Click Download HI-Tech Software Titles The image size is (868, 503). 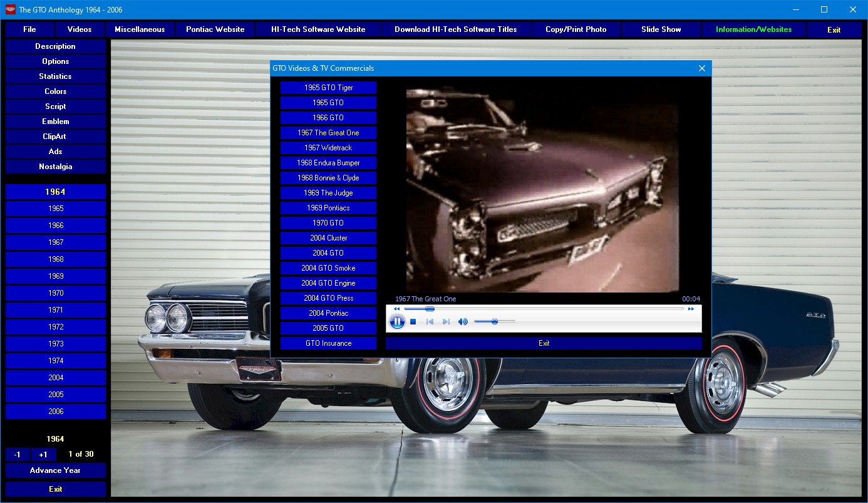tap(456, 29)
